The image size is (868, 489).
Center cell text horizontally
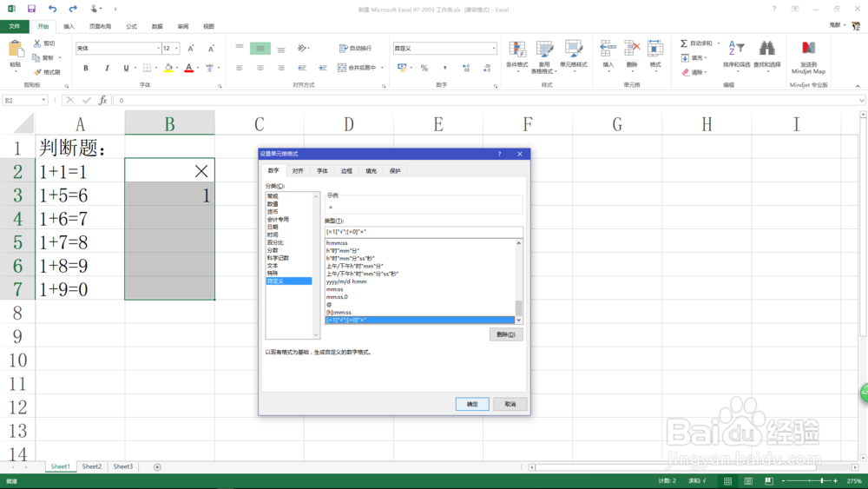[x=260, y=68]
